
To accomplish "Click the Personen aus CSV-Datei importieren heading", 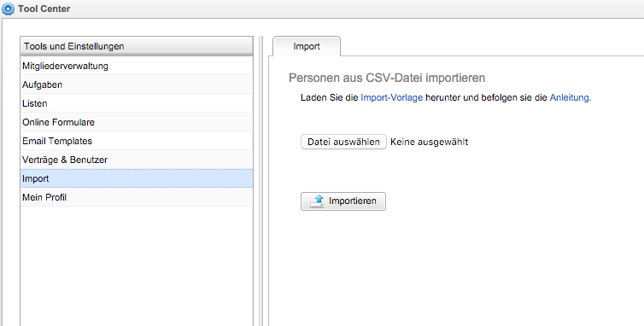I will tap(387, 78).
